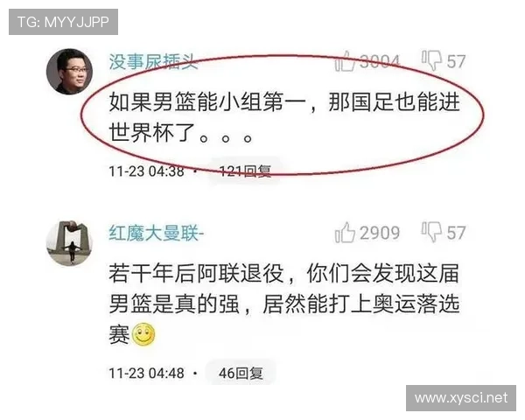Viewport: 525px width, 420px height.
Task: Click the www.xysci.net watermark link
Action: 461,398
